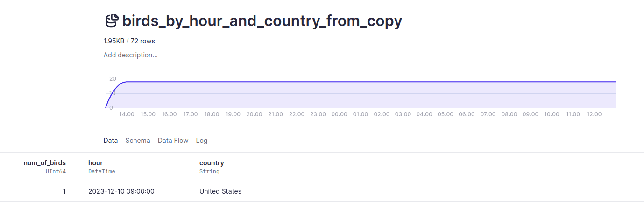This screenshot has height=204, width=644.
Task: Click the 1.95KB / 72 rows stats text
Action: coord(129,41)
